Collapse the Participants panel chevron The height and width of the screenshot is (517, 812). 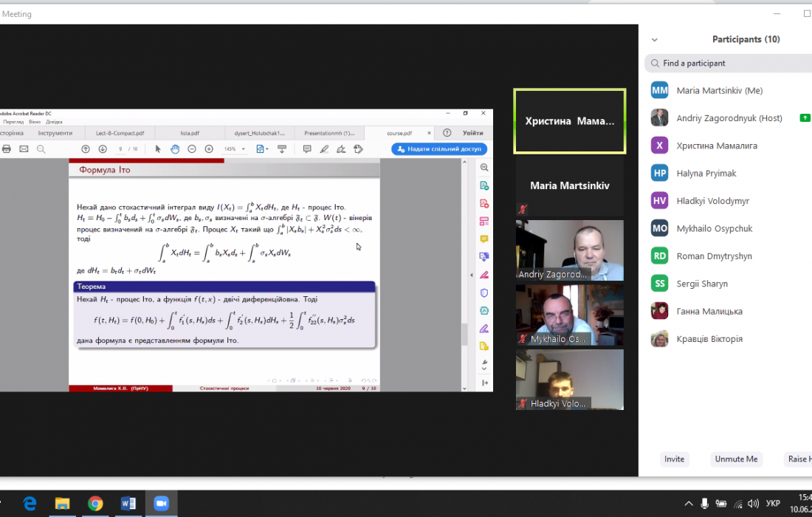(654, 40)
